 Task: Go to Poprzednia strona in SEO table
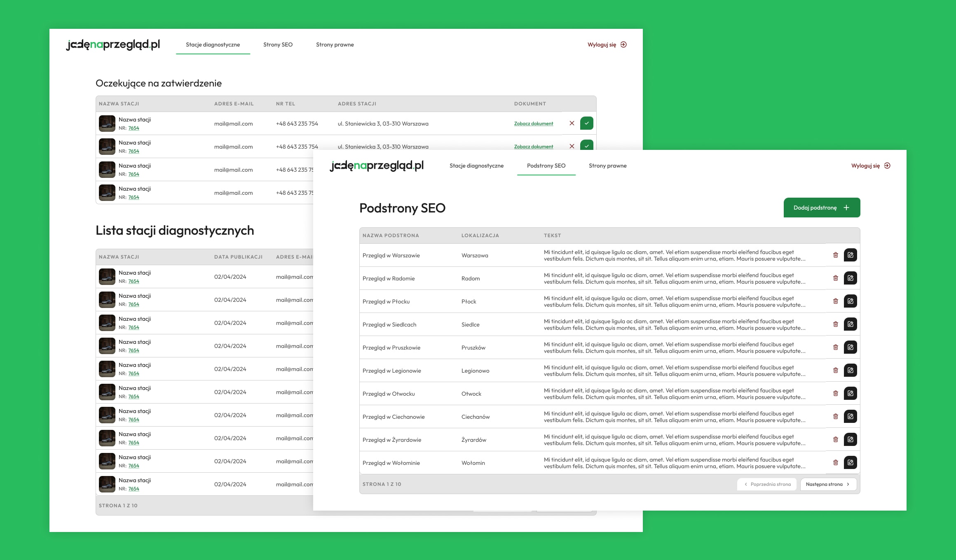pyautogui.click(x=767, y=484)
